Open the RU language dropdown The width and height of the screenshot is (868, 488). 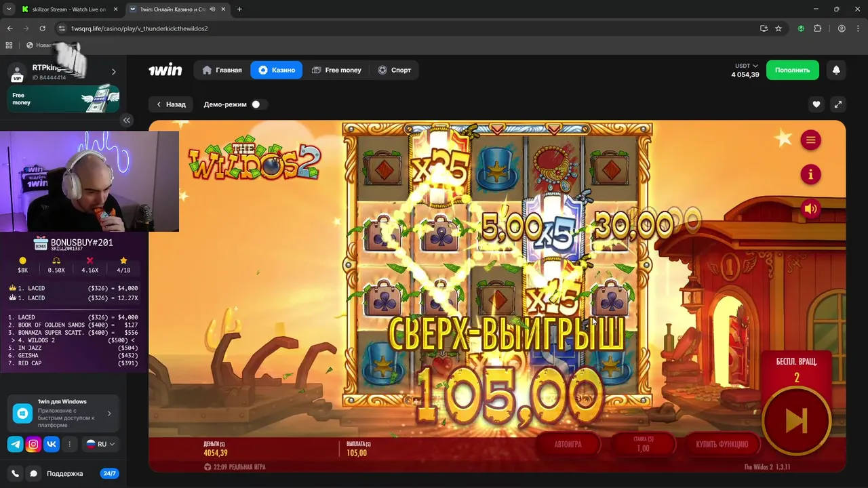pyautogui.click(x=100, y=444)
